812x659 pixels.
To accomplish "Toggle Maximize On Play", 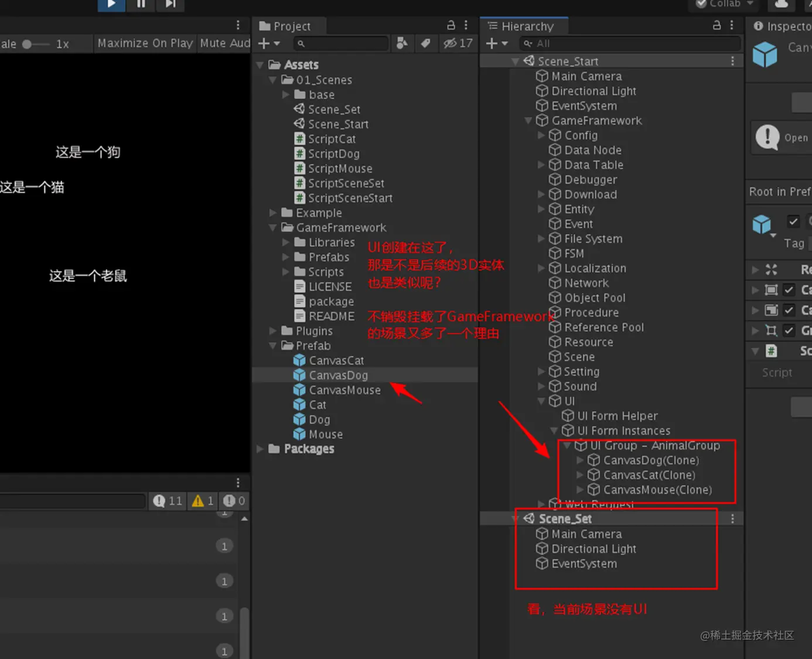I will [x=145, y=43].
